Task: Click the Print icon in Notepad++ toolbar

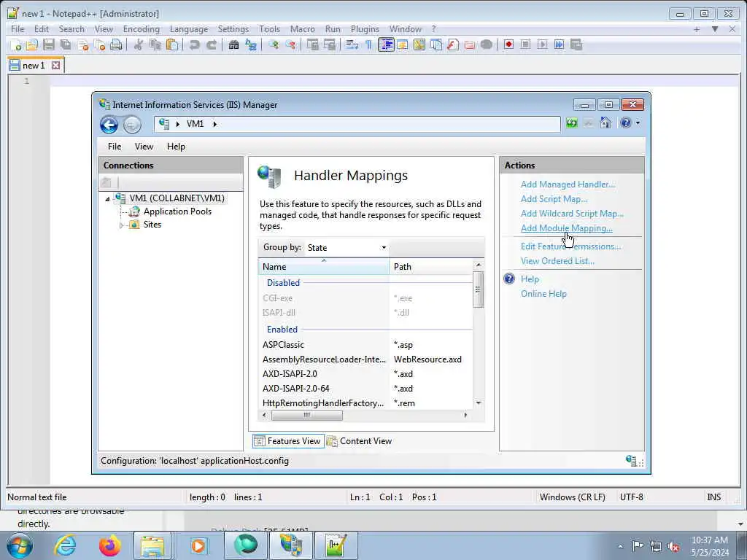Action: coord(116,44)
